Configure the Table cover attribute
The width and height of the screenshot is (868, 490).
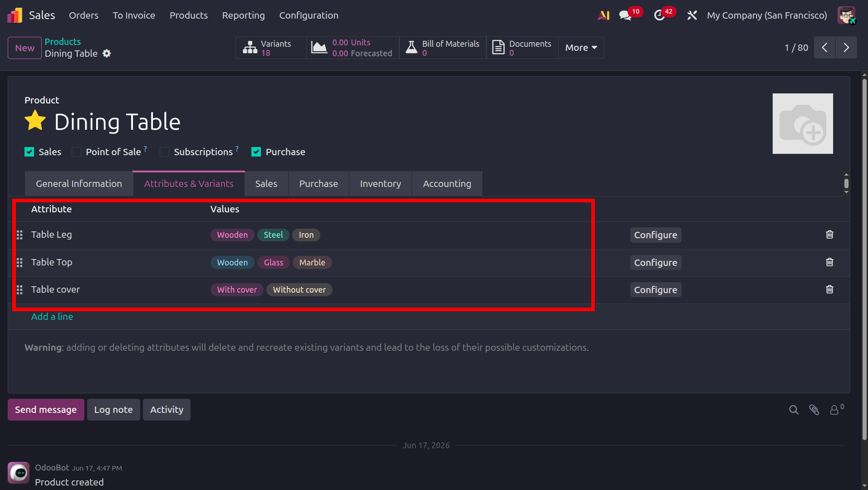[656, 290]
